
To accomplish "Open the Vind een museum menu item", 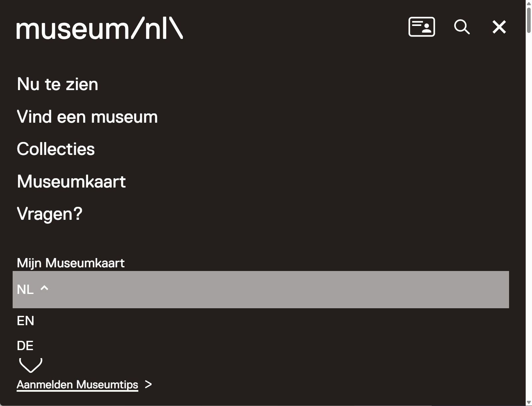I will click(x=87, y=117).
